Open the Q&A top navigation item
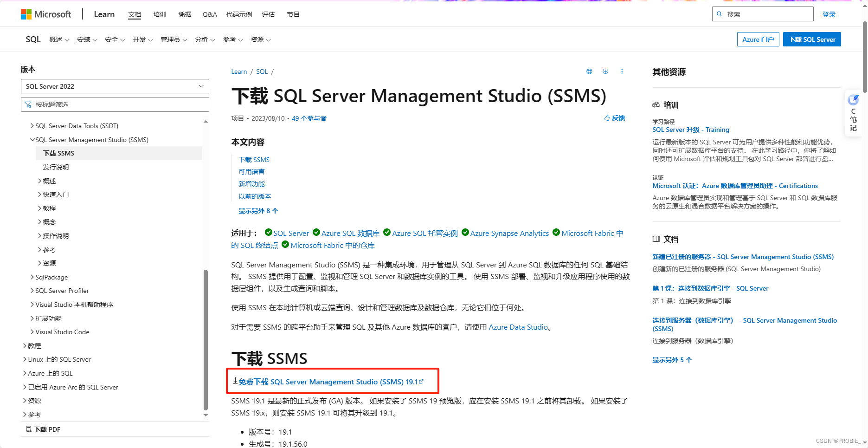The width and height of the screenshot is (868, 448). (210, 14)
